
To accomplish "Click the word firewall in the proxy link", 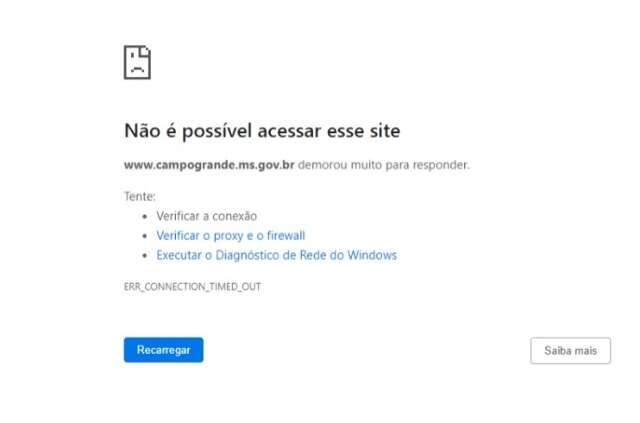I will pos(286,236).
